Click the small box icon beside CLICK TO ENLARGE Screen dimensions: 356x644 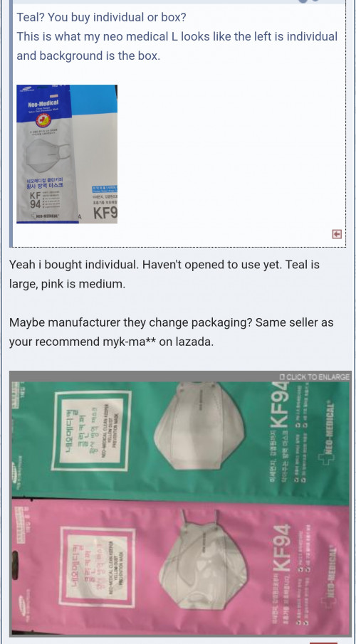pos(282,376)
